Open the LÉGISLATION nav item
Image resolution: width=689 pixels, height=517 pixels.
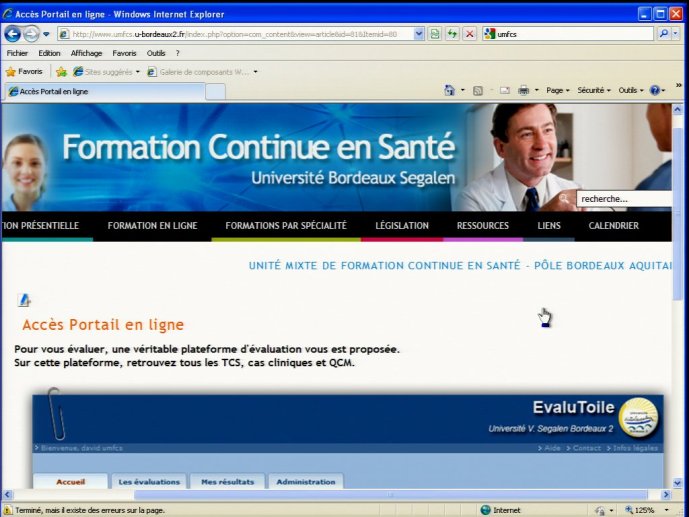click(x=402, y=226)
